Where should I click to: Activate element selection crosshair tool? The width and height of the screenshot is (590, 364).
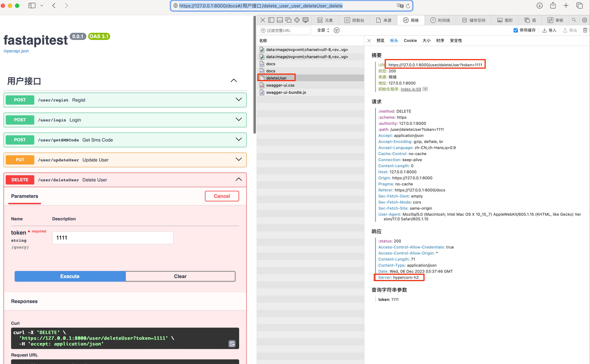297,20
